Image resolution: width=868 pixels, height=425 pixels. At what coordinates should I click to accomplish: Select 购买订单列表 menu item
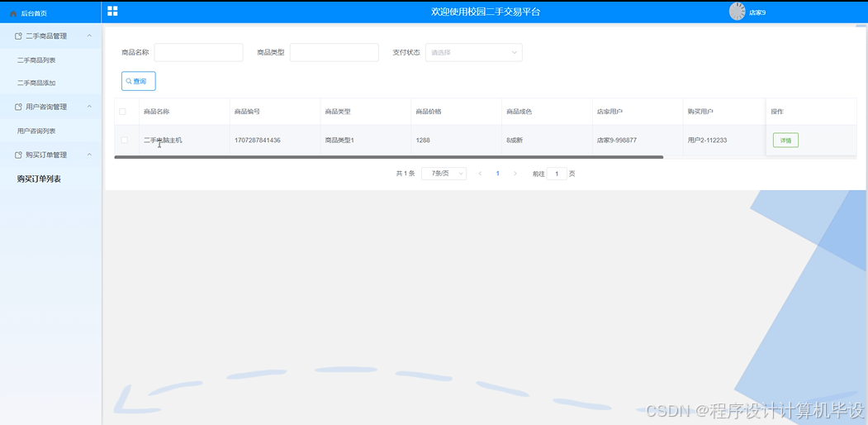click(x=39, y=179)
